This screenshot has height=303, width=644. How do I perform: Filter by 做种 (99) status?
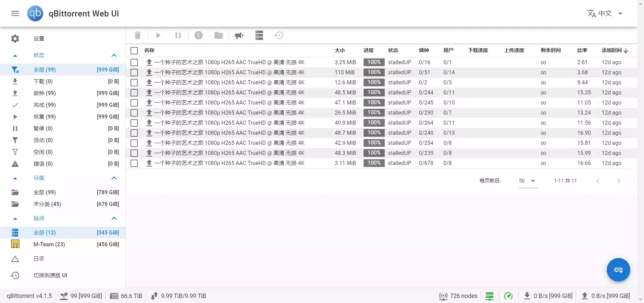point(45,93)
